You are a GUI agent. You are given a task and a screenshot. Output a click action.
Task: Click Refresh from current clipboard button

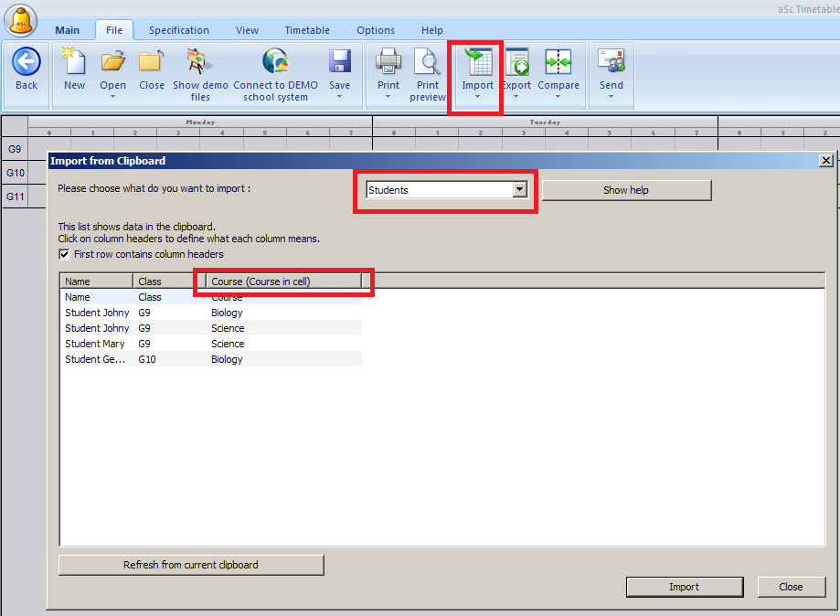click(x=191, y=565)
